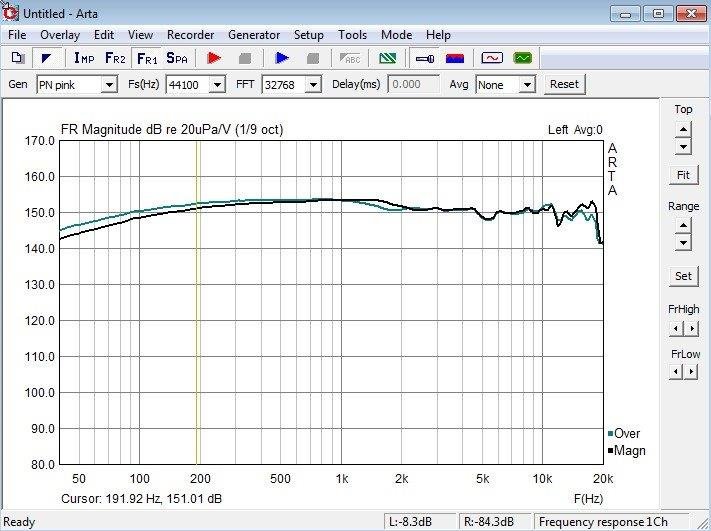
Task: Click the Imp impulse response mode icon
Action: pyautogui.click(x=84, y=58)
